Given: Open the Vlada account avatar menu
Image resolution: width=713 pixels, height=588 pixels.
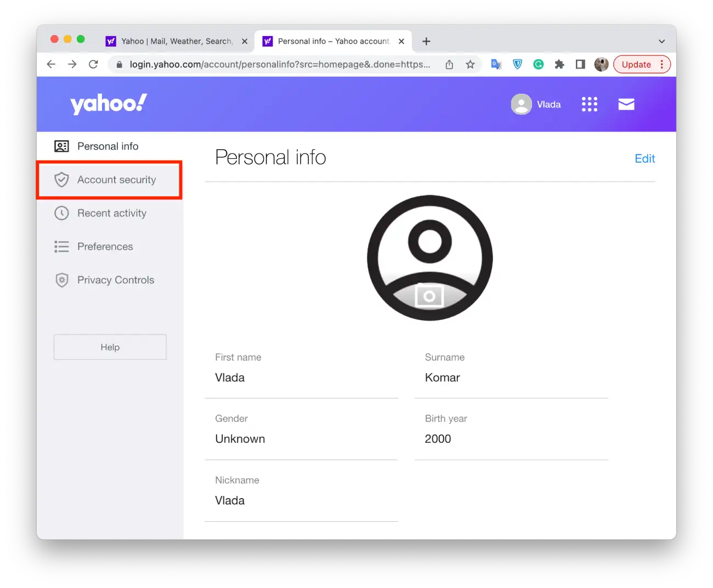Looking at the screenshot, I should click(x=521, y=104).
